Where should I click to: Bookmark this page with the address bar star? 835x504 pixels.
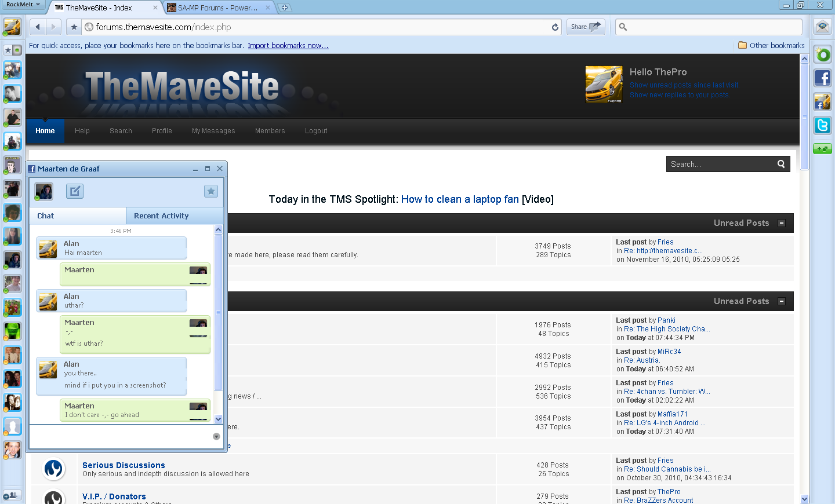[74, 27]
